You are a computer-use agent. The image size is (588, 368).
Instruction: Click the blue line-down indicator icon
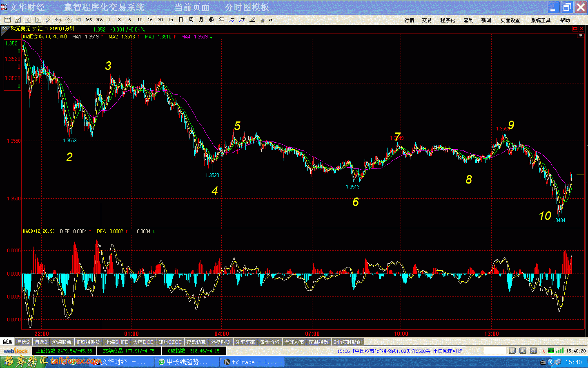pos(232,20)
